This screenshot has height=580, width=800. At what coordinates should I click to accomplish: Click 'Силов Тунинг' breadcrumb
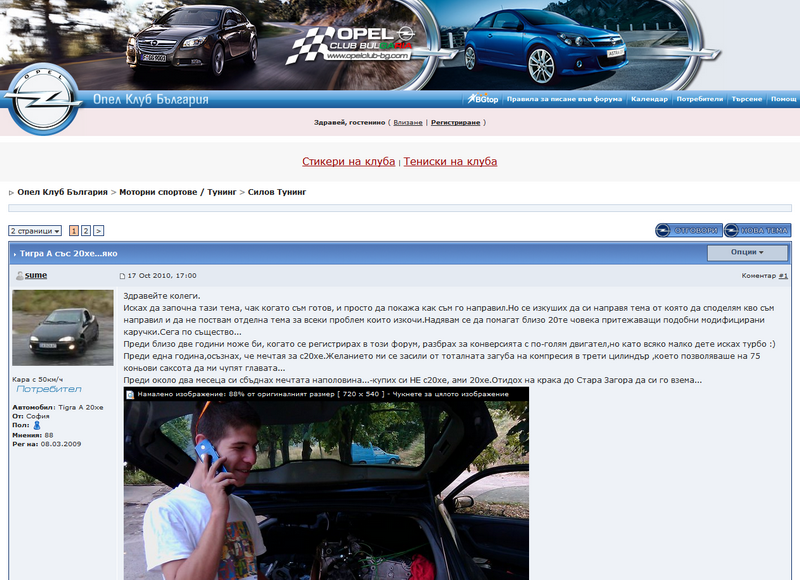277,192
